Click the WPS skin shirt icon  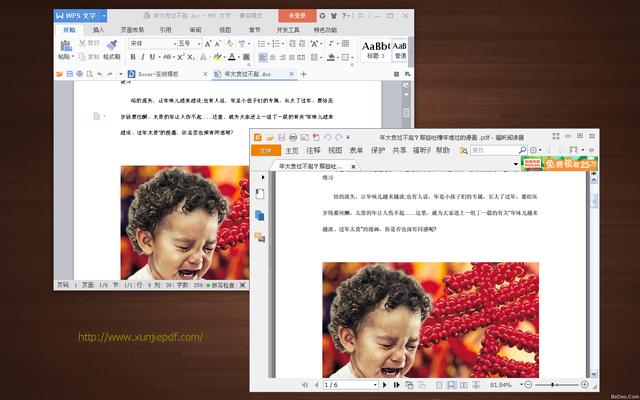[x=333, y=16]
